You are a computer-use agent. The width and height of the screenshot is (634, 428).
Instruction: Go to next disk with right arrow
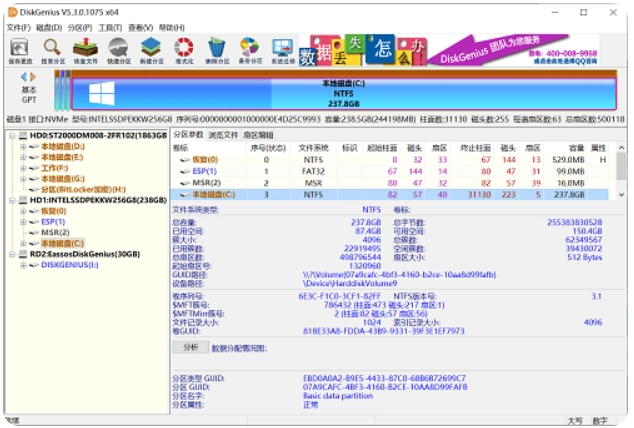pos(35,76)
